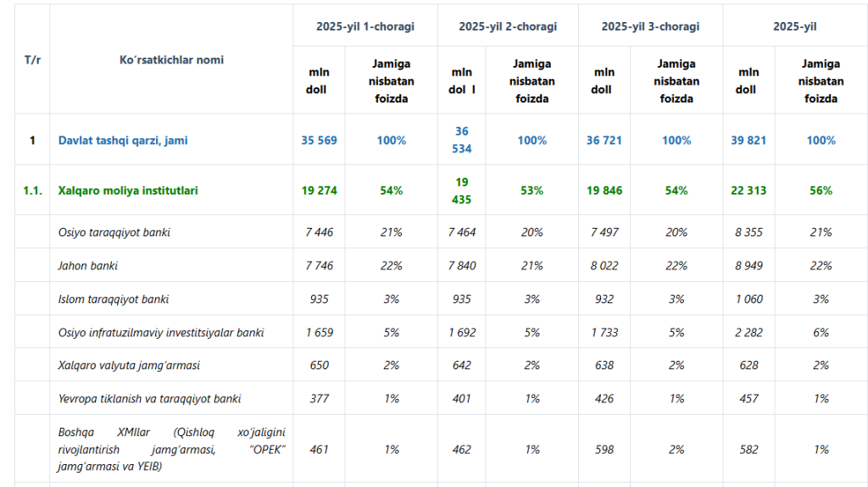Click the 'Ko'rsatkichlar nomi' header cell
Viewport: 868px width, 487px height.
171,60
